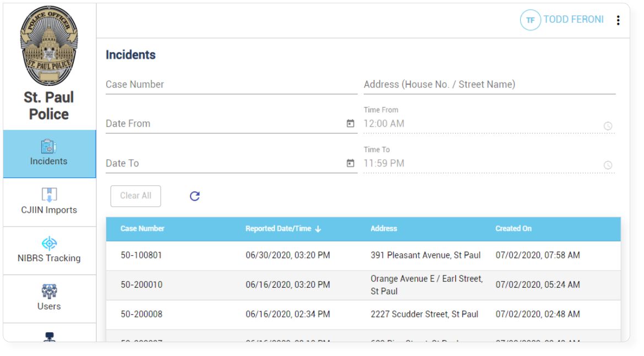The width and height of the screenshot is (644, 356).
Task: Click the refresh icon beside Clear All
Action: pyautogui.click(x=195, y=196)
